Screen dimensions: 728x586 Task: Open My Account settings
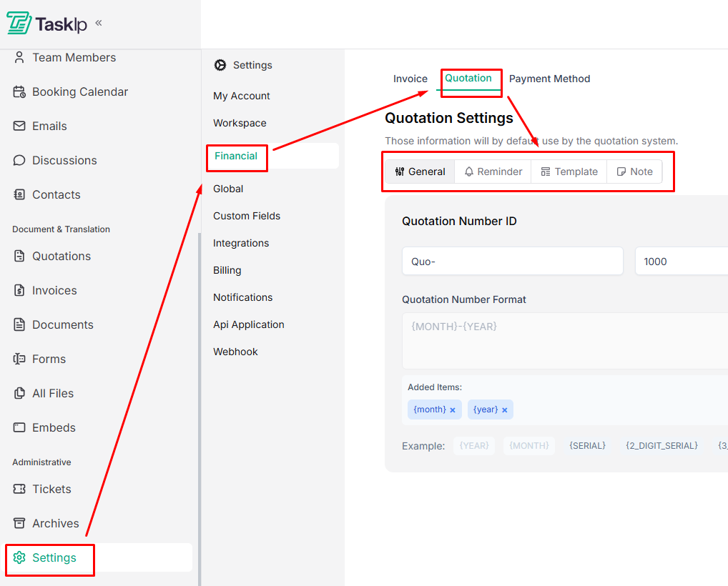click(x=241, y=96)
